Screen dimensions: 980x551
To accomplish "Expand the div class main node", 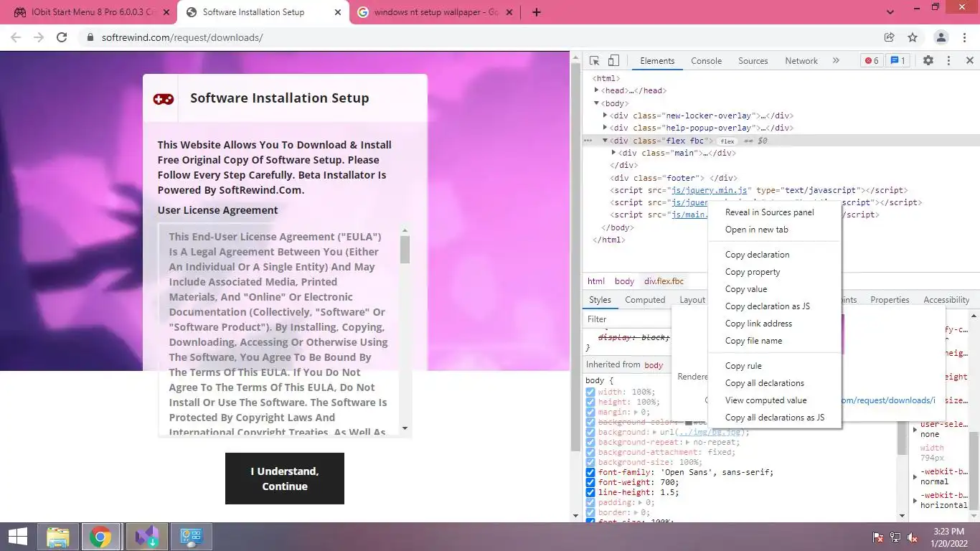I will click(x=614, y=153).
